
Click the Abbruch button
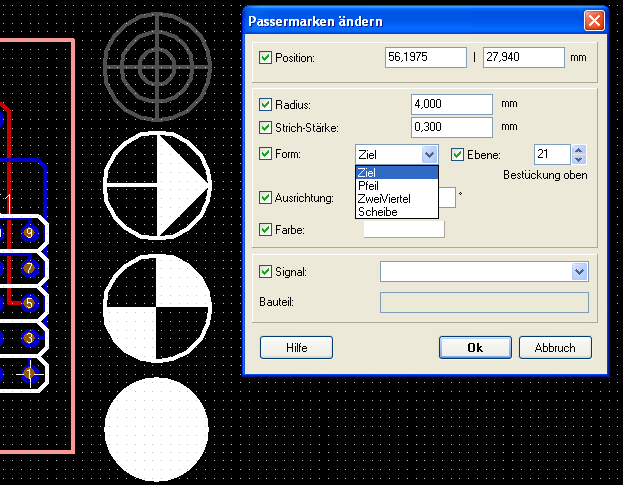click(555, 348)
